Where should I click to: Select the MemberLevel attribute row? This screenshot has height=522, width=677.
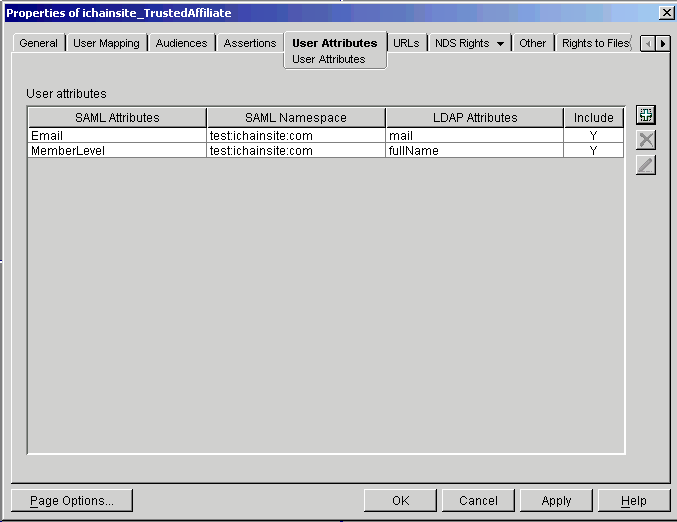click(x=326, y=150)
